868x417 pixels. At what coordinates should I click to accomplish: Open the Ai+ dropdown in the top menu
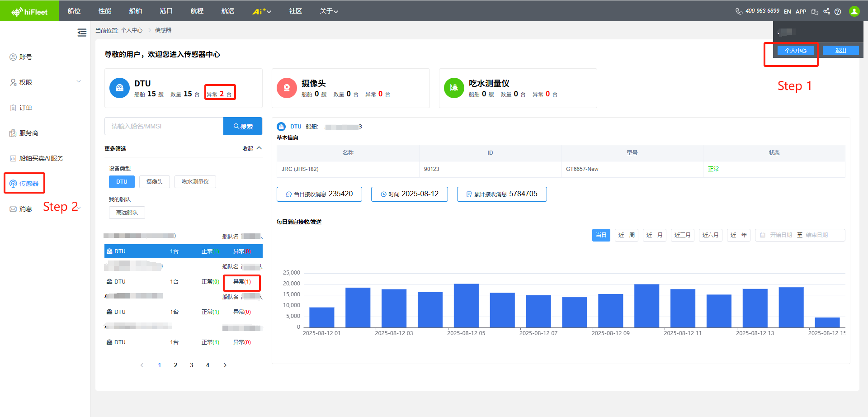click(262, 11)
